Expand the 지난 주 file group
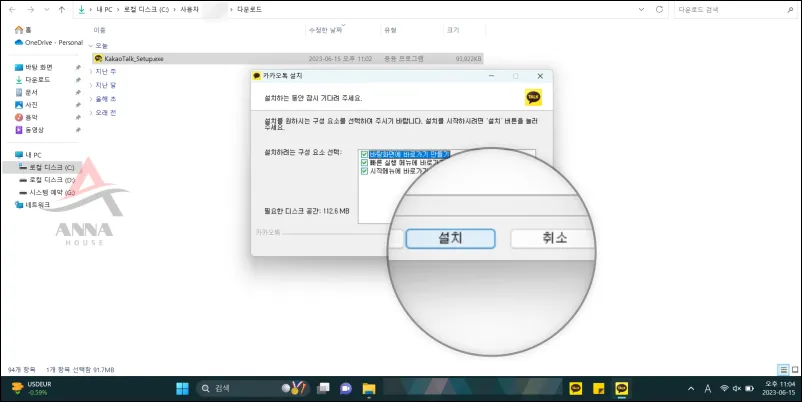802x402 pixels. click(x=91, y=72)
